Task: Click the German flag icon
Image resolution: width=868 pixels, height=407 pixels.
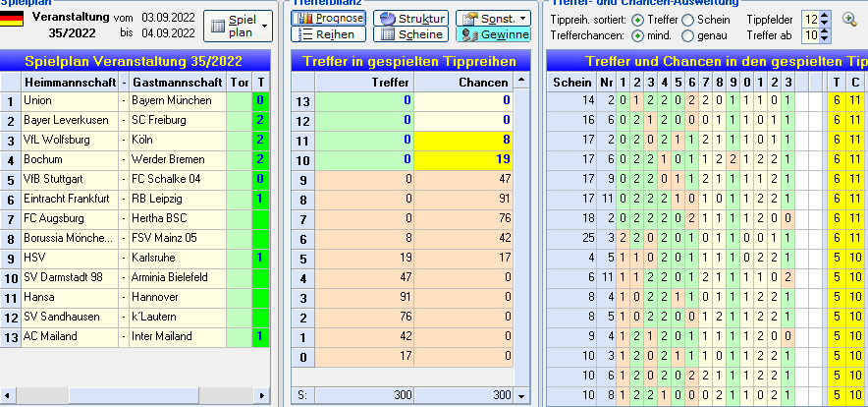Action: 12,19
